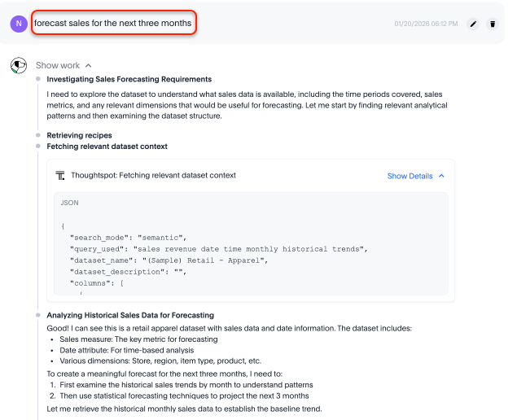
Task: Click the forecast sales query text
Action: [113, 24]
